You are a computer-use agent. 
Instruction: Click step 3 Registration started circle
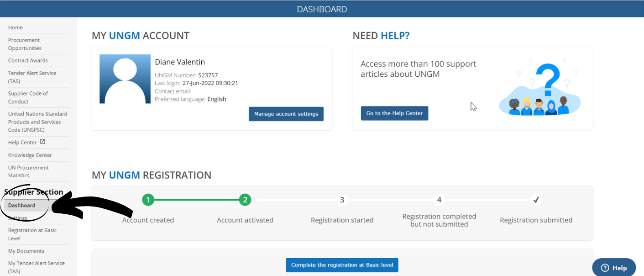pos(342,200)
